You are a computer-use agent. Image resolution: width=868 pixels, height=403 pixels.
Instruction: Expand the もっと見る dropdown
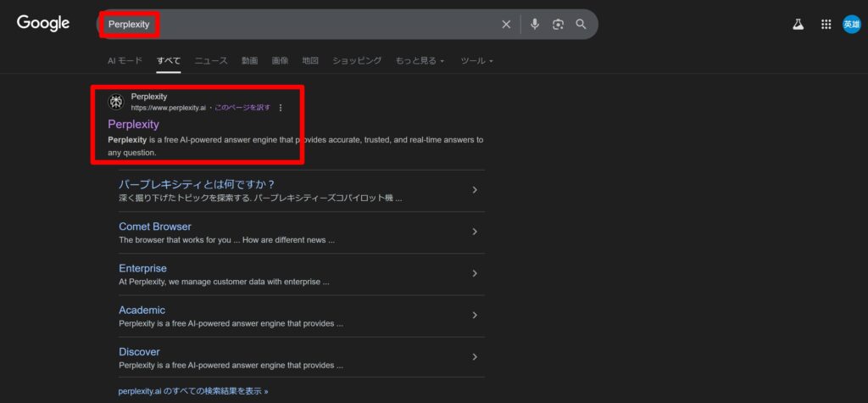pos(420,61)
